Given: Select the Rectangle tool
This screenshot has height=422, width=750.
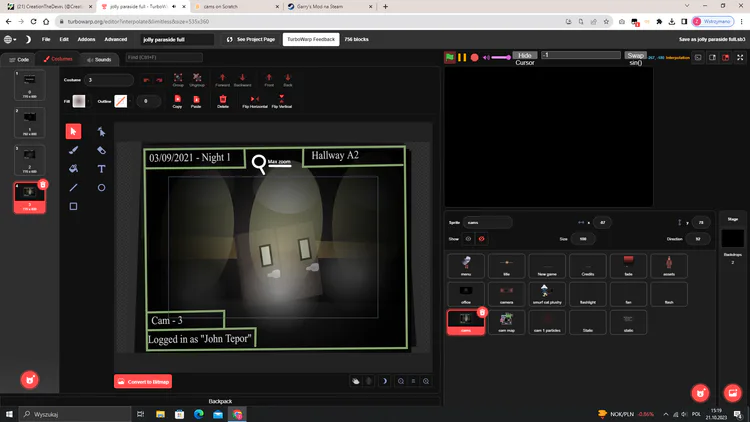Looking at the screenshot, I should point(73,206).
